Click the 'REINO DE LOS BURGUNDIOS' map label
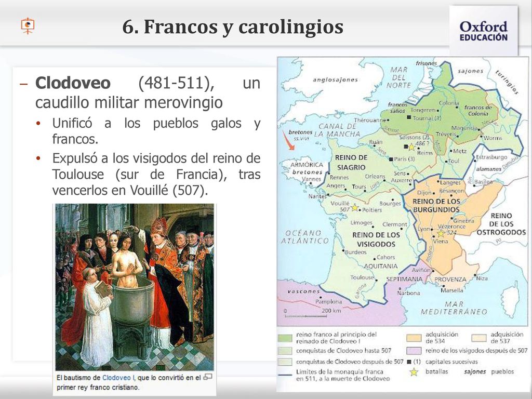Screen dimensions: 532x399 [x=436, y=206]
